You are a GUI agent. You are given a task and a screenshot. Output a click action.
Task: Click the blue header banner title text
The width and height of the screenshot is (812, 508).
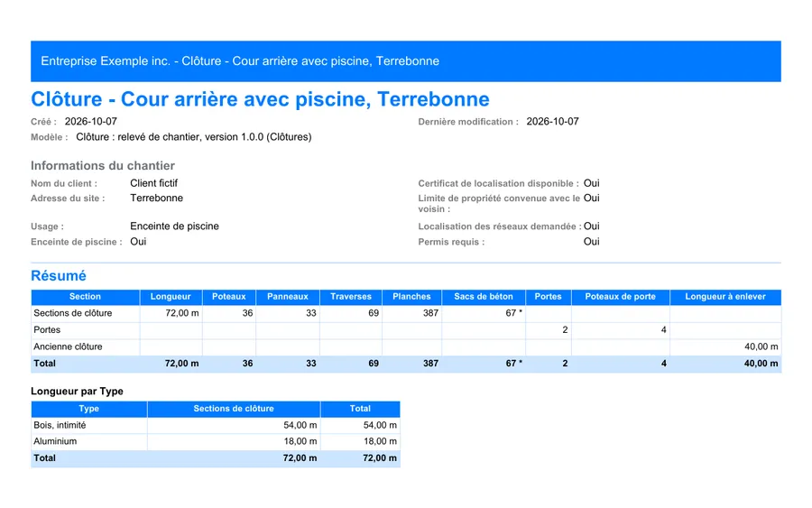[x=240, y=61]
